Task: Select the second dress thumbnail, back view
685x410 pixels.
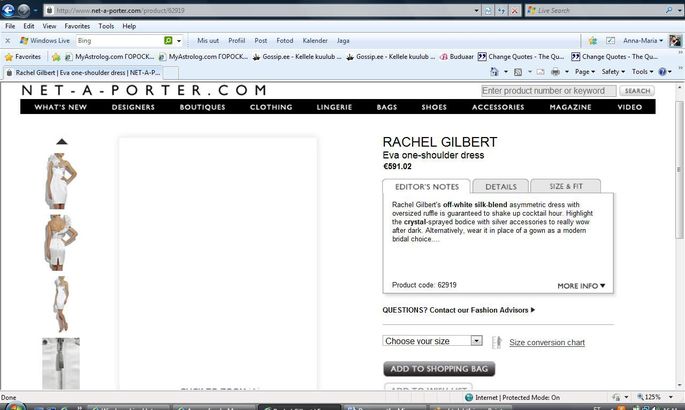Action: [x=61, y=242]
